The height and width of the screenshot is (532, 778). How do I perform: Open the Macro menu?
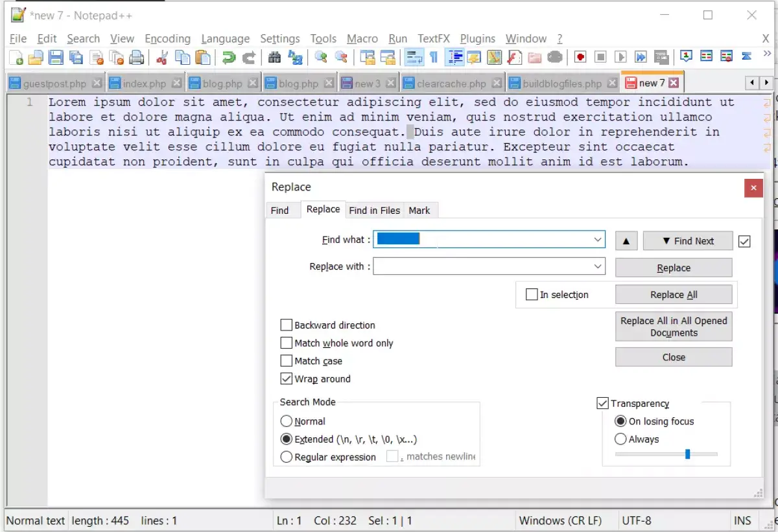[362, 38]
